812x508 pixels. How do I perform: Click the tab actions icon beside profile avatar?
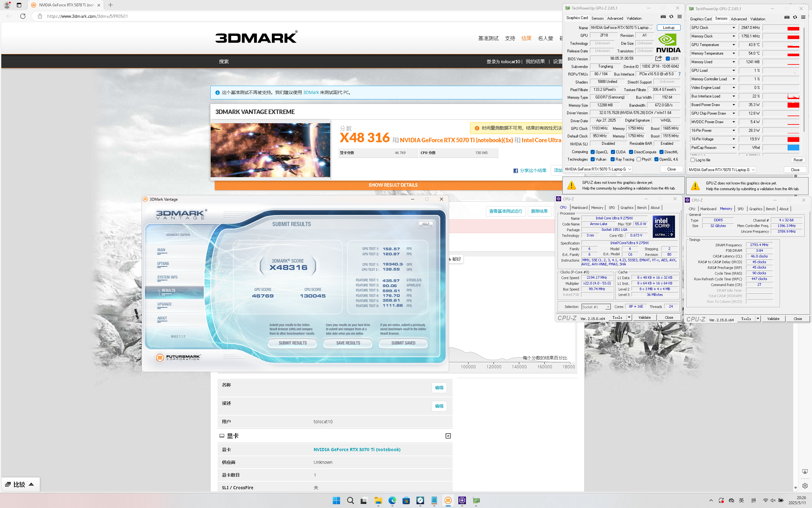point(19,5)
